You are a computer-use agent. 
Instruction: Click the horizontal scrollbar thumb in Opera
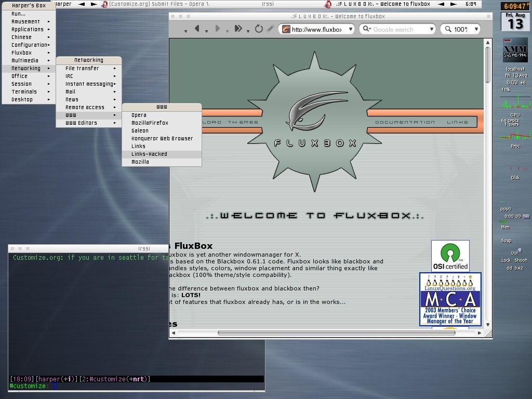coord(336,333)
